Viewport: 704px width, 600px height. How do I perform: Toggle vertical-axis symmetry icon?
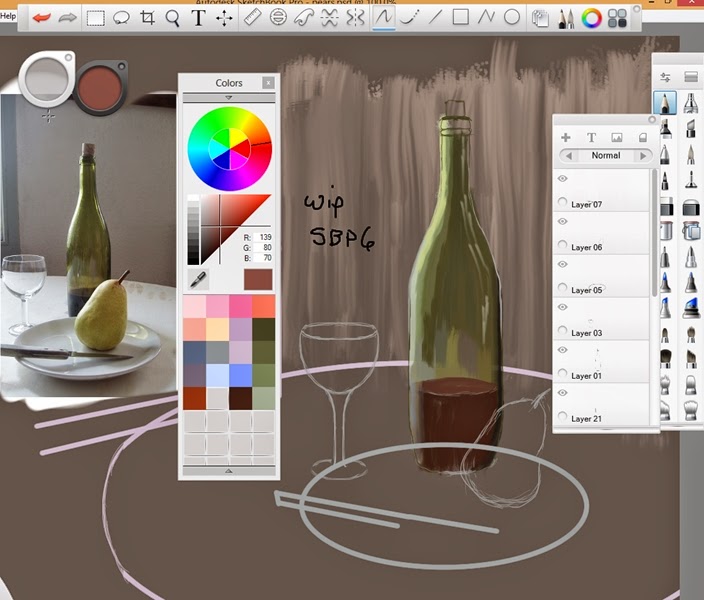(355, 18)
